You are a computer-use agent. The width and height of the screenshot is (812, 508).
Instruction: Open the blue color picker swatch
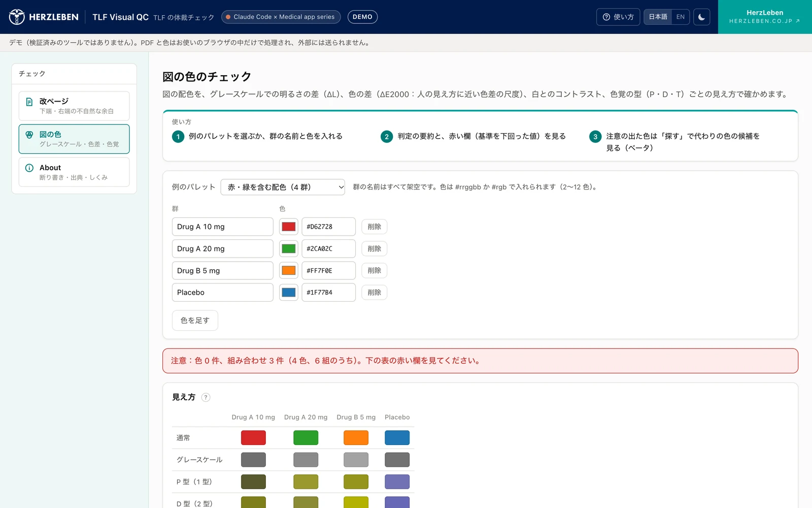tap(289, 293)
